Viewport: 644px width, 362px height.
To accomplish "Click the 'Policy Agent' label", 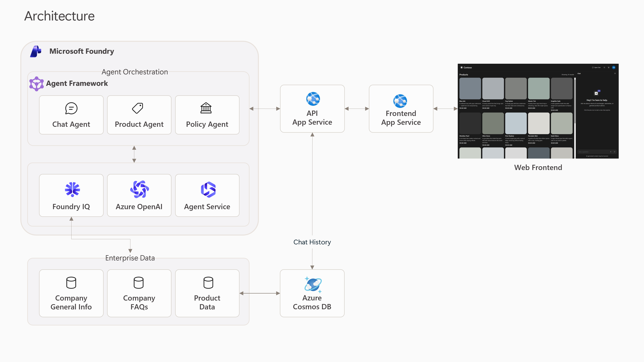I will tap(207, 124).
